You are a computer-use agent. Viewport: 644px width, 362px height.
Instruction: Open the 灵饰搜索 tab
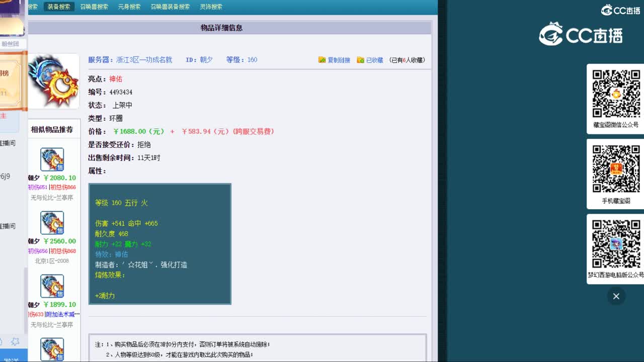click(x=211, y=7)
